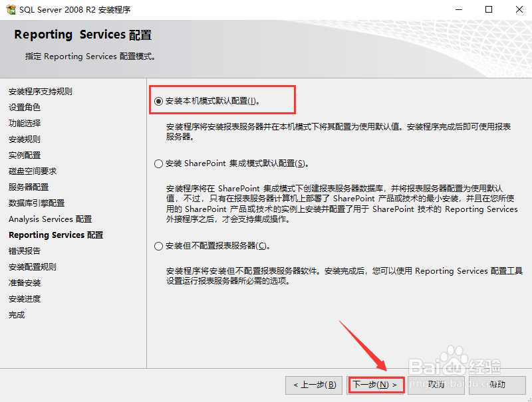This screenshot has width=532, height=402.
Task: Click 功能选择 step in sidebar
Action: click(x=25, y=124)
